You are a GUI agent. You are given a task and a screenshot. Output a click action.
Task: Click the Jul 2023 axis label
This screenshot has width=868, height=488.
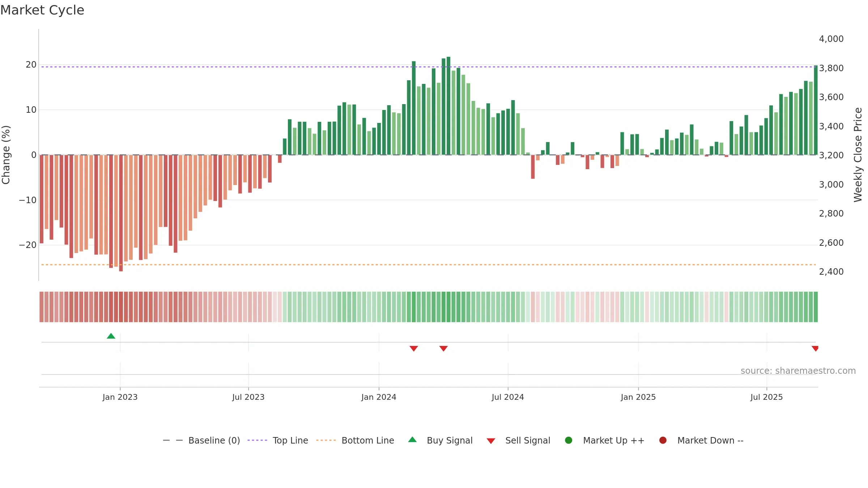pos(248,397)
